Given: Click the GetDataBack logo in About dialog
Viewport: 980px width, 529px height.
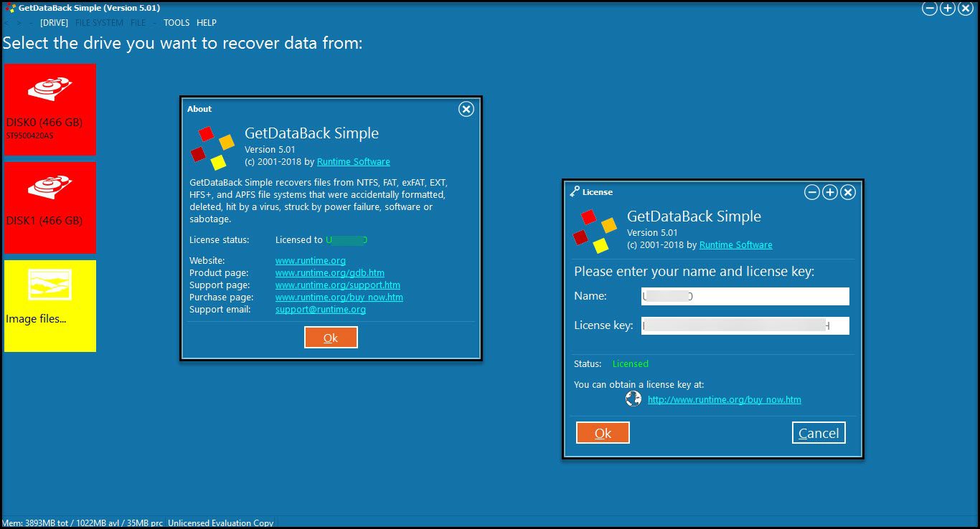Looking at the screenshot, I should click(212, 148).
